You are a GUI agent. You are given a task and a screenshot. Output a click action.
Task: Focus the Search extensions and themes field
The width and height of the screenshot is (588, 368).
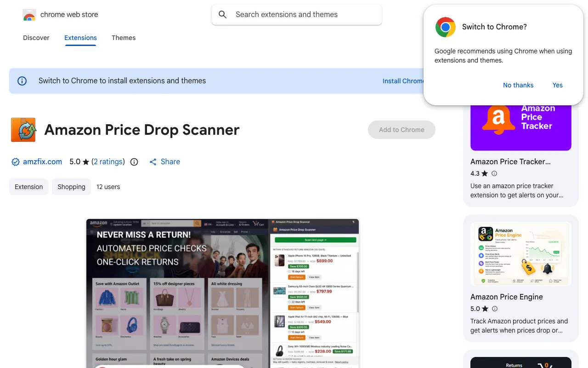click(x=297, y=15)
